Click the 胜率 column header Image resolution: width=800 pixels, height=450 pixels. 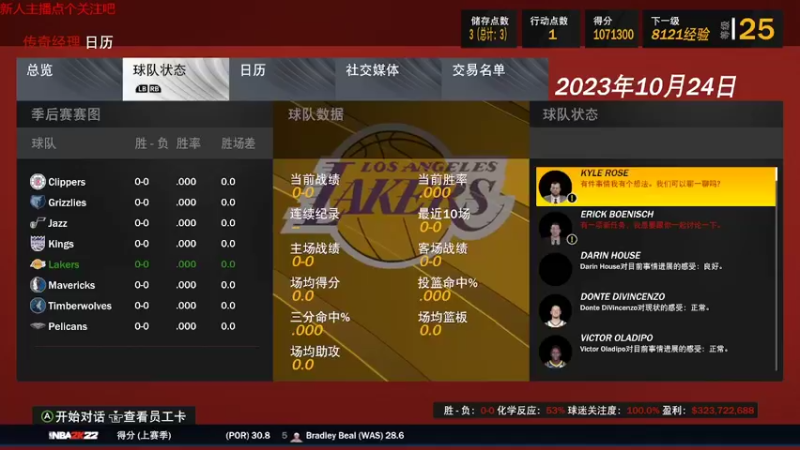[188, 143]
